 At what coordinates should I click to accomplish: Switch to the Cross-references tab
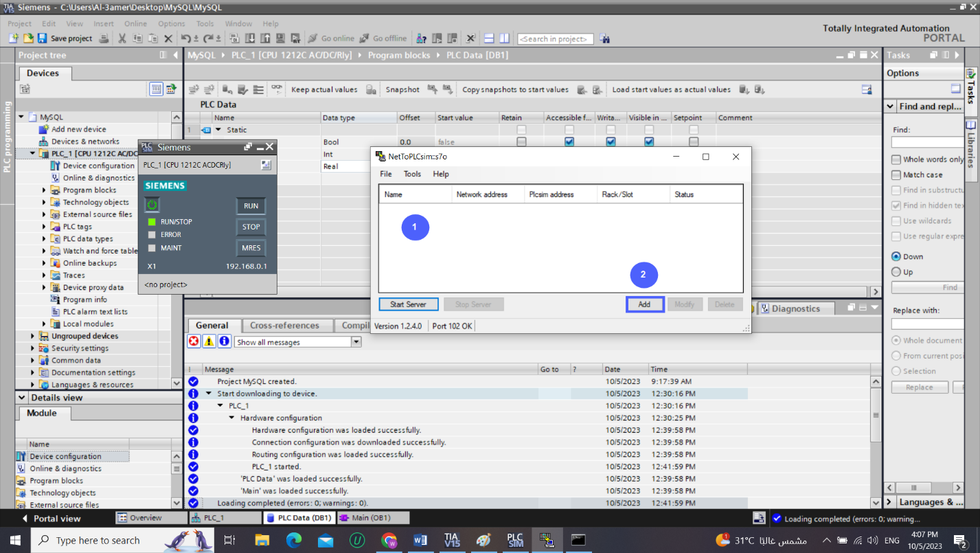[x=287, y=325]
